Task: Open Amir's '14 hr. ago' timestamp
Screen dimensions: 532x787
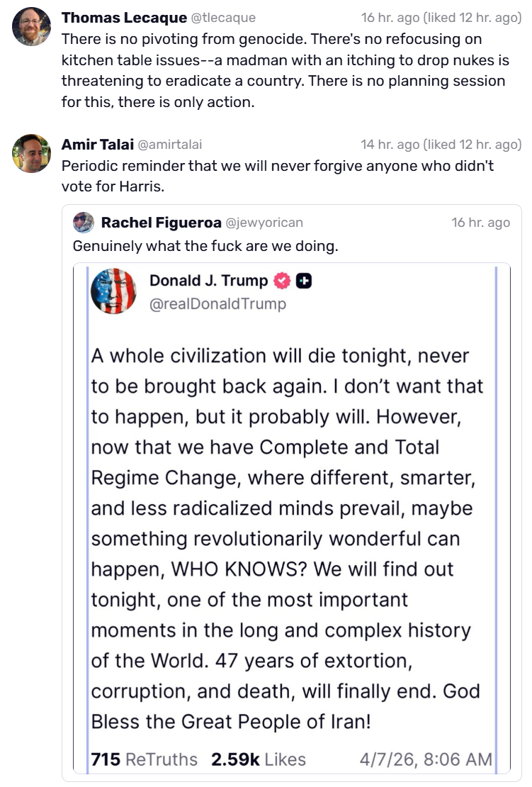Action: tap(390, 145)
